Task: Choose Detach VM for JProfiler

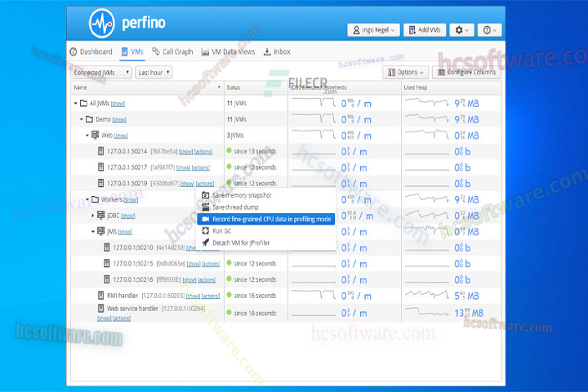Action: pyautogui.click(x=266, y=243)
